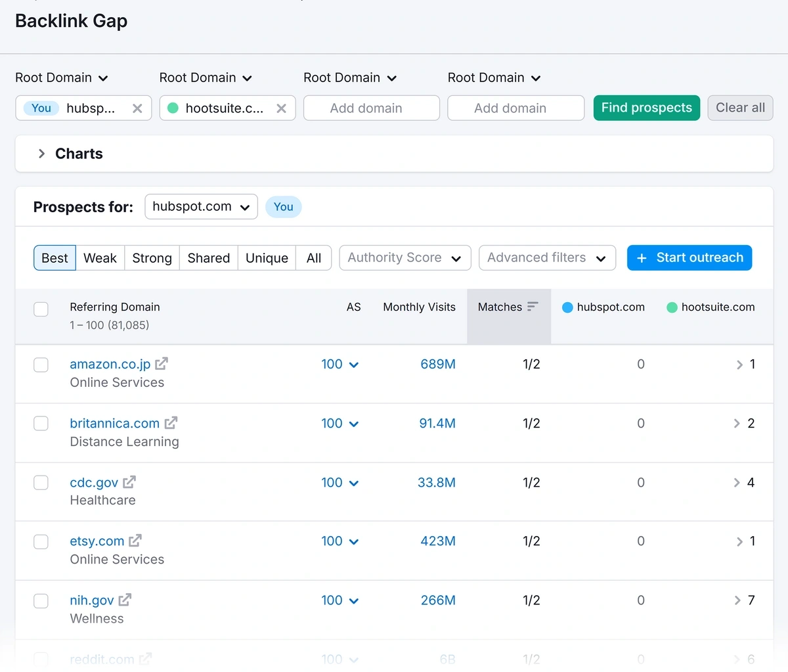788x672 pixels.
Task: Expand the Charts section
Action: coord(68,154)
